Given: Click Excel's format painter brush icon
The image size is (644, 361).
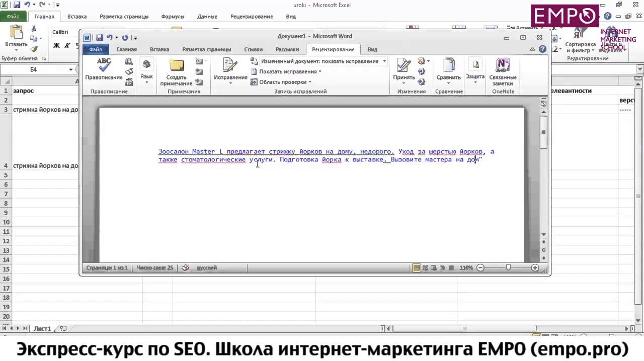Looking at the screenshot, I should click(x=34, y=49).
